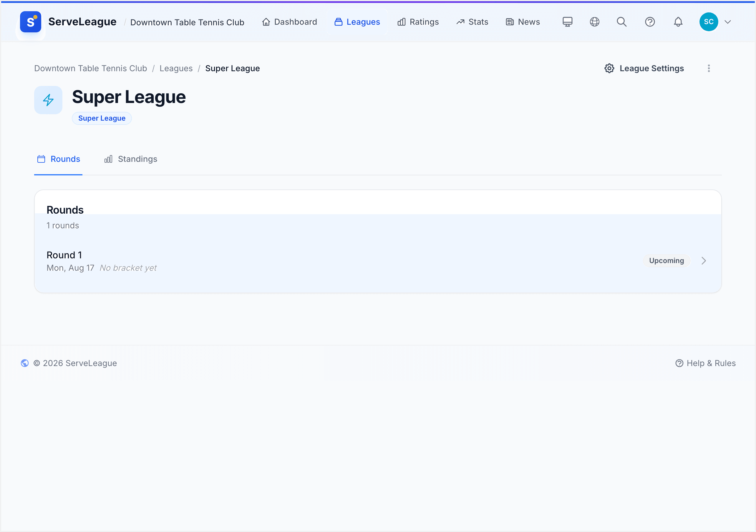
Task: Open League Settings
Action: 644,68
